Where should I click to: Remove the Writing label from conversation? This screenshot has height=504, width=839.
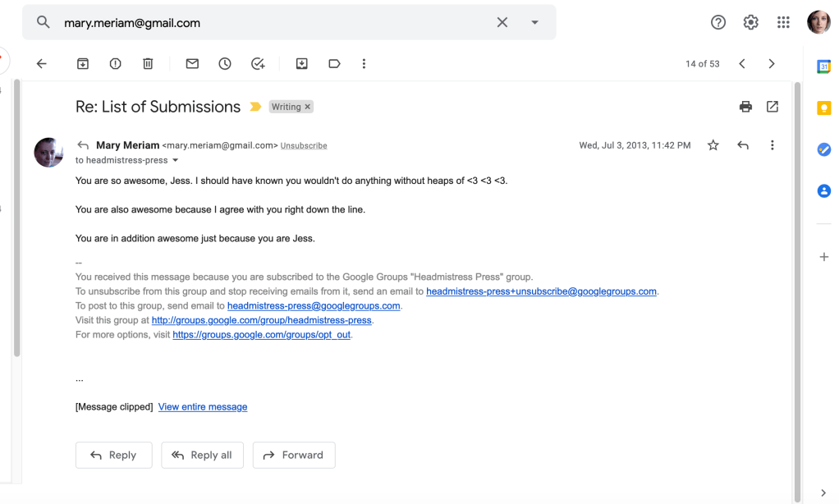pyautogui.click(x=308, y=107)
